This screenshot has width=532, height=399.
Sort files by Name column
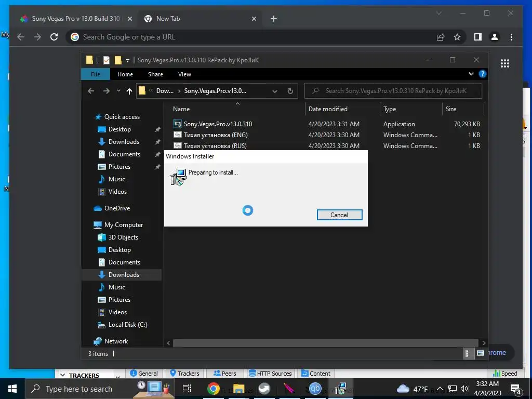[181, 109]
